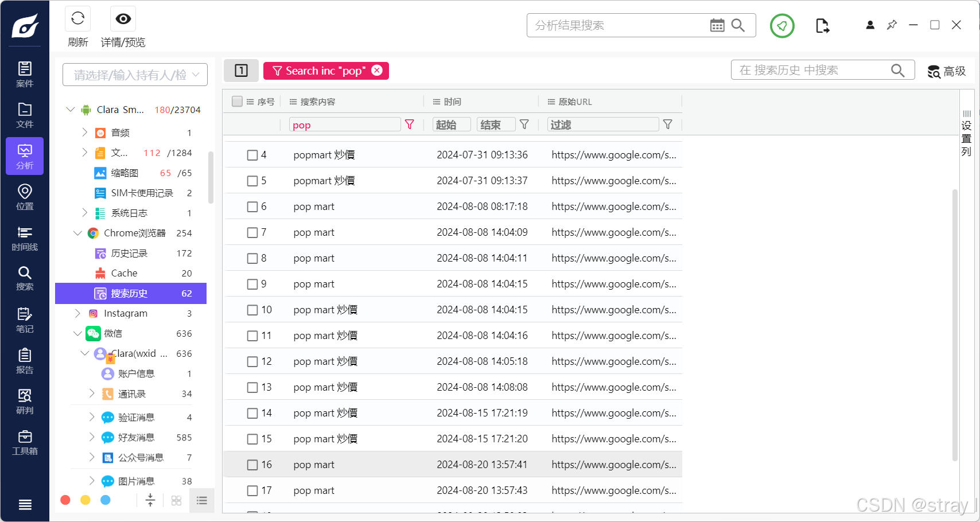Screen dimensions: 980x522
Task: Toggle the select-all checkbox in header
Action: point(237,102)
